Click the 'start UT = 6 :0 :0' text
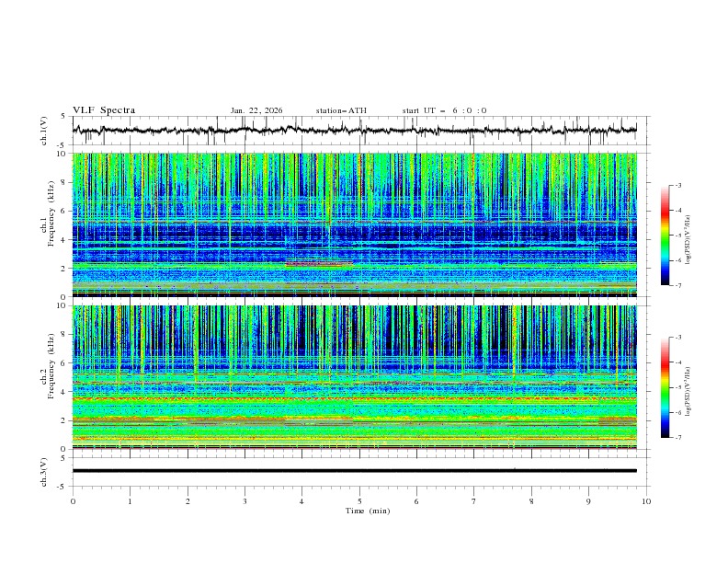 coord(444,110)
